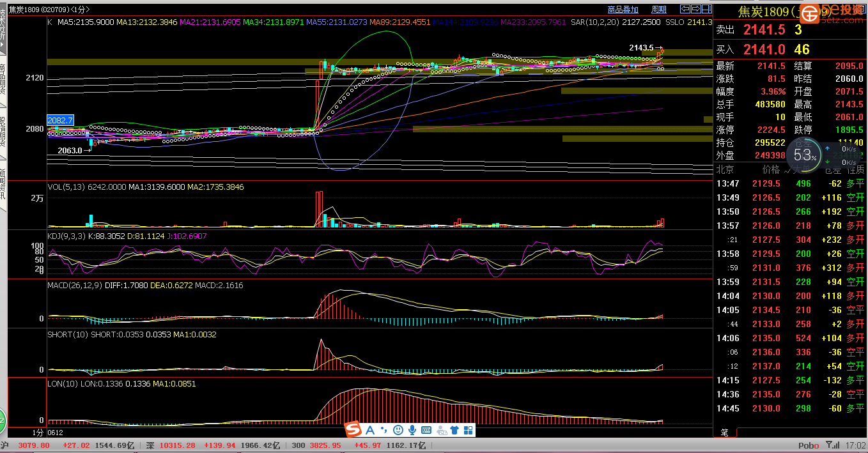This screenshot has height=453, width=868.
Task: Click the 2082.7 price label on axis
Action: coord(61,120)
